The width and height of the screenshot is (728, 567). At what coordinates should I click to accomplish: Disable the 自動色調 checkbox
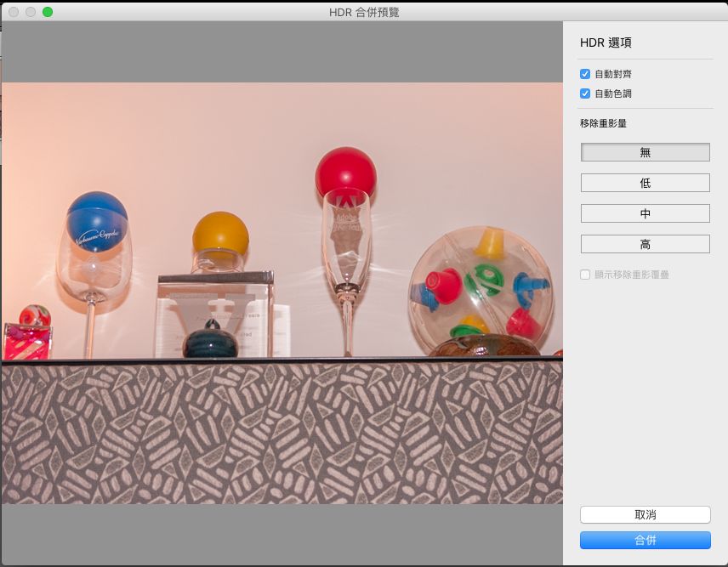tap(585, 94)
